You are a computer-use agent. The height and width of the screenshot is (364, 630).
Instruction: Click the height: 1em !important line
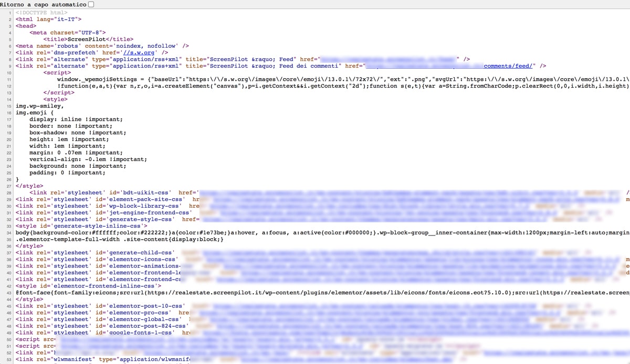coord(69,139)
